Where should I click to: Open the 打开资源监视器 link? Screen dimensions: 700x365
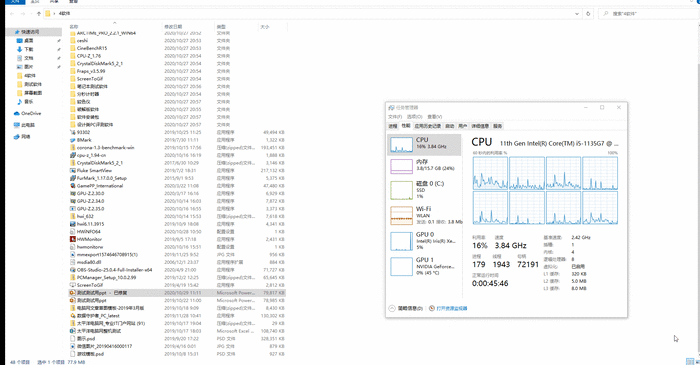451,308
